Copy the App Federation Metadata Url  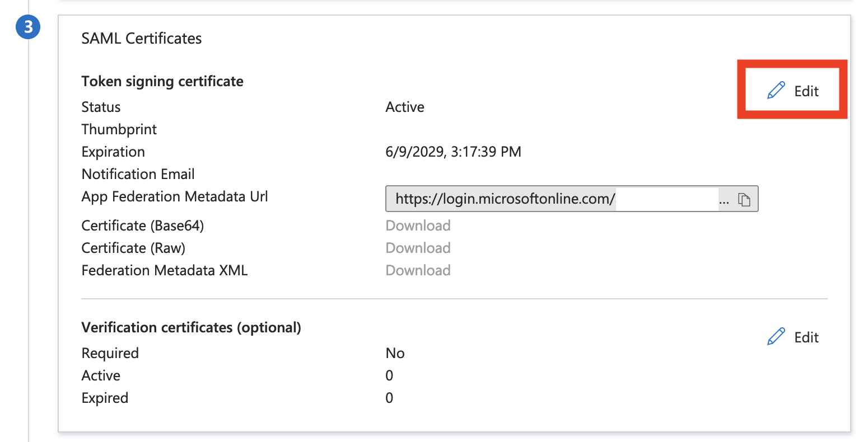(744, 199)
